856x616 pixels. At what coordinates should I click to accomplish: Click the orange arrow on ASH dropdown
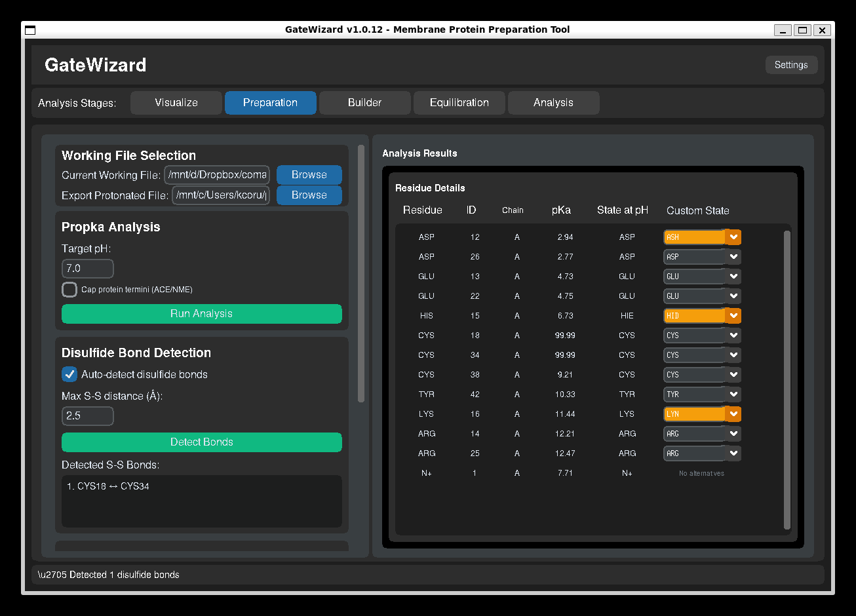click(733, 237)
